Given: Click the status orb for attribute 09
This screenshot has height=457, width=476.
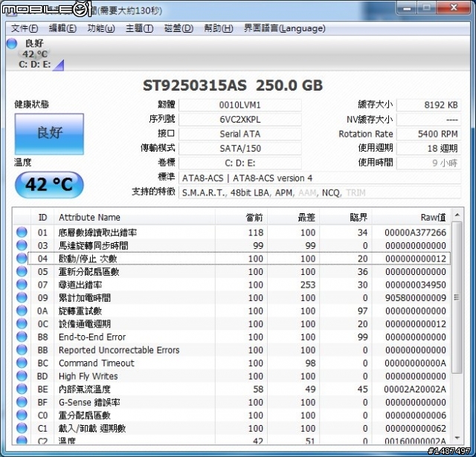Looking at the screenshot, I should coord(22,297).
